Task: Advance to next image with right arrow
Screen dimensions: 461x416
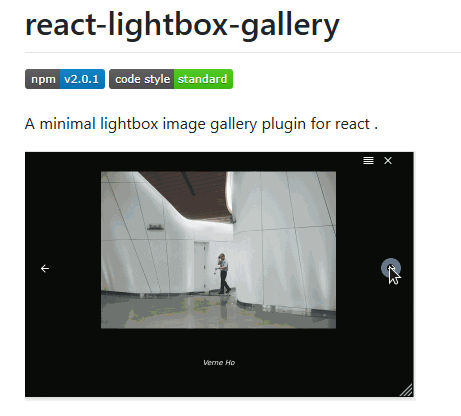Action: click(391, 268)
